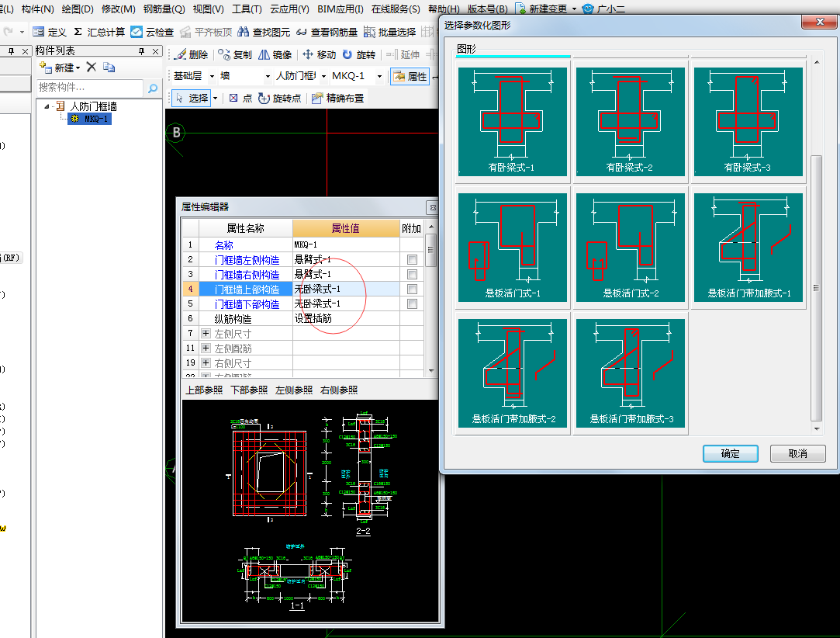The height and width of the screenshot is (638, 840).
Task: Switch to 上部参照 reference view
Action: tap(204, 390)
